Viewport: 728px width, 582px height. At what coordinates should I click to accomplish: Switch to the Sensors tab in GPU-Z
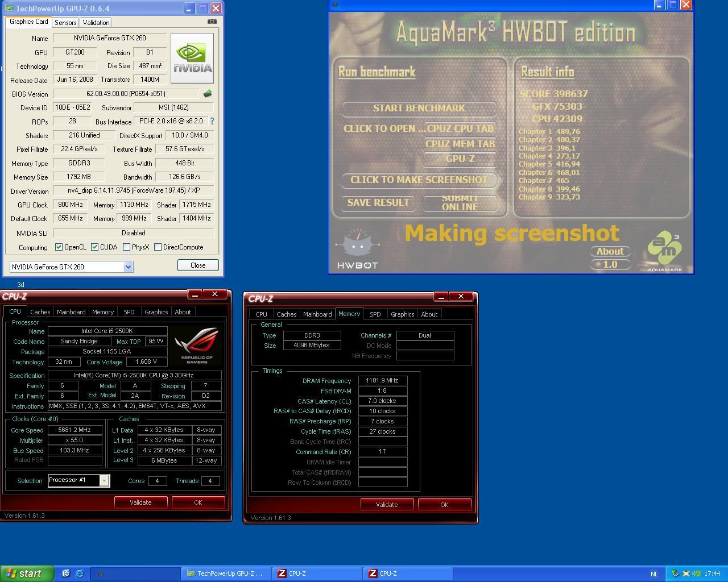pyautogui.click(x=65, y=23)
